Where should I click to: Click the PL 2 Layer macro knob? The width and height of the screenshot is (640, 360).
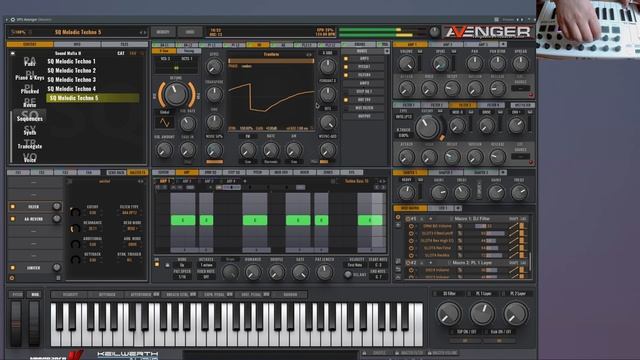[516, 313]
